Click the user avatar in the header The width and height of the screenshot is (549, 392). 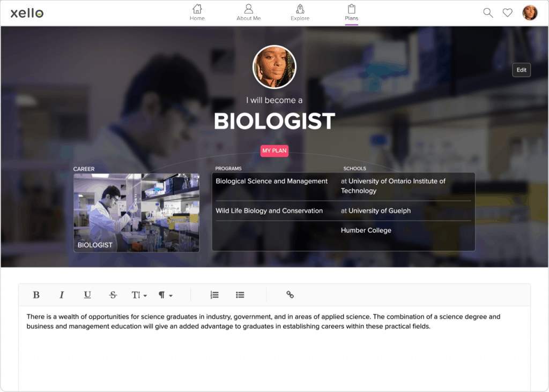point(530,13)
